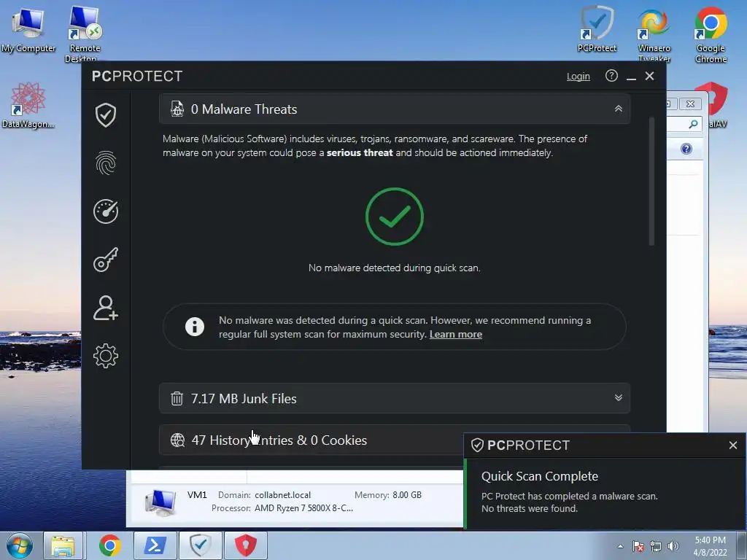This screenshot has width=747, height=560.
Task: Open the add-user account section in sidebar
Action: coord(105,308)
